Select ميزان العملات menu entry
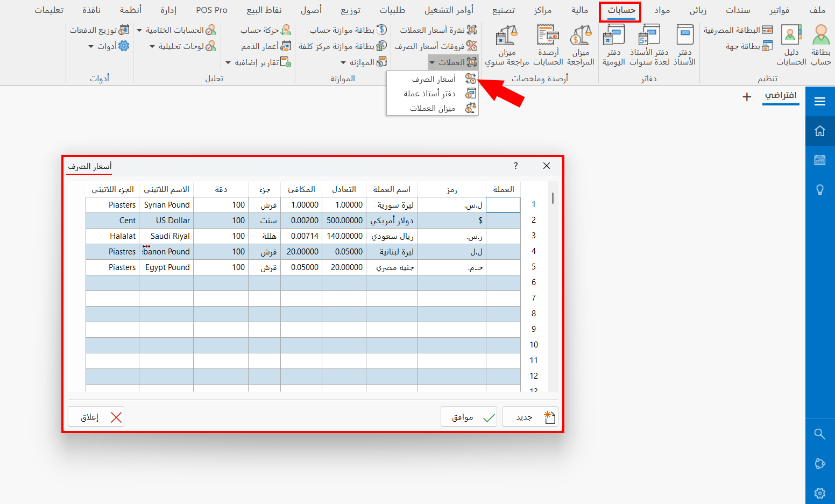Image resolution: width=835 pixels, height=504 pixels. (433, 108)
